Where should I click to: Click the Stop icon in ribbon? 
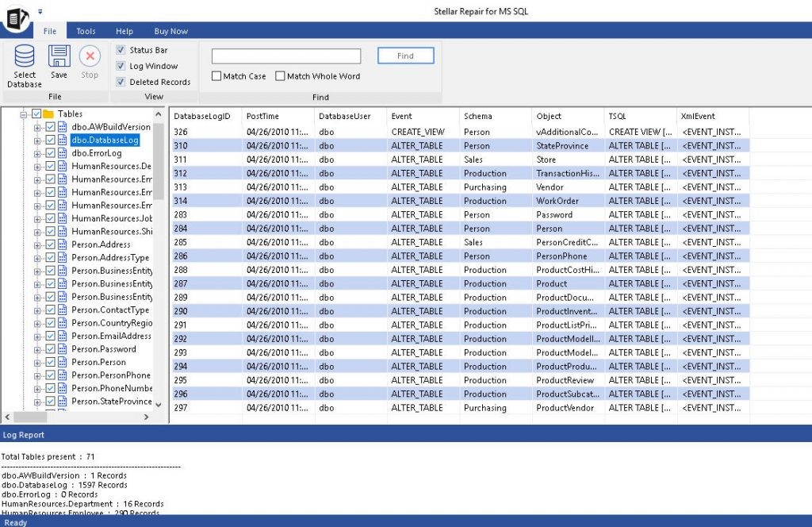[x=90, y=56]
